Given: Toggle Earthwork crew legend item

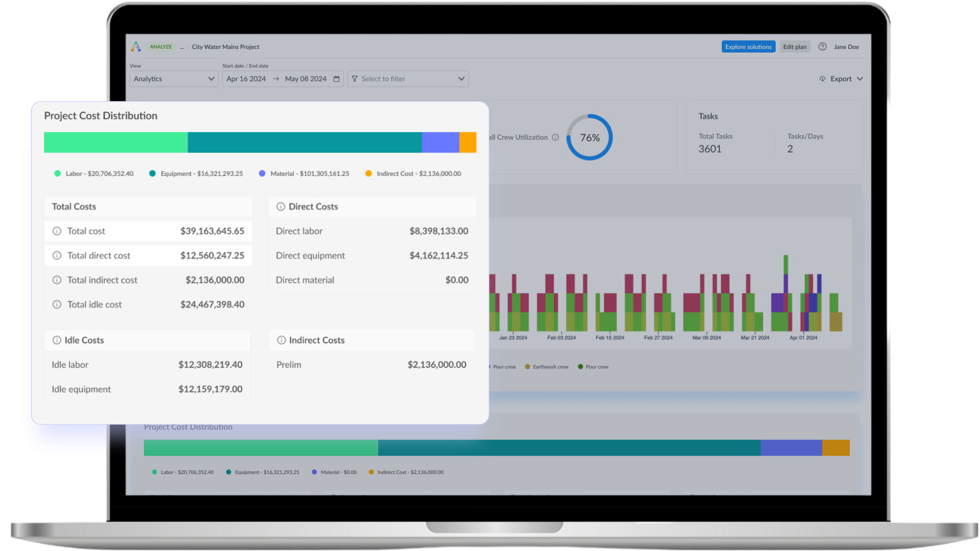Looking at the screenshot, I should (x=547, y=367).
